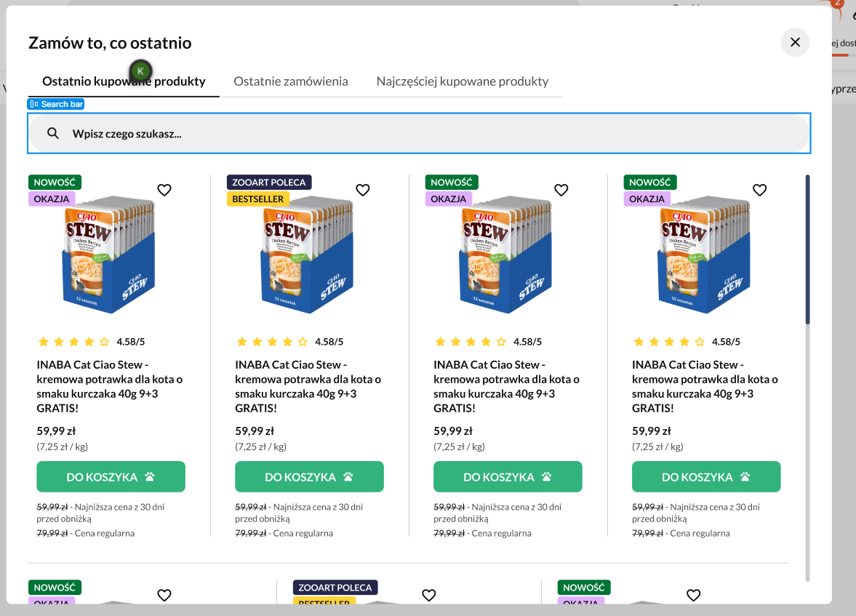The height and width of the screenshot is (616, 856).
Task: Click the products list vertical scrollbar
Action: click(x=807, y=249)
